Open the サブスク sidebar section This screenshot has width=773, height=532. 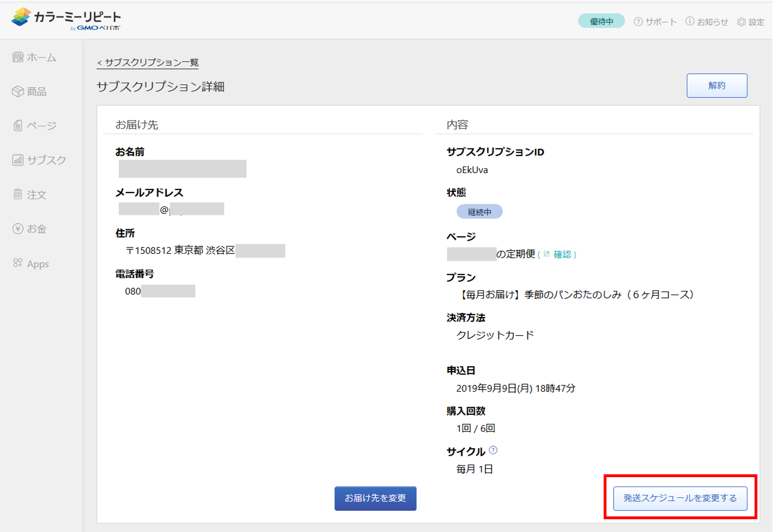pos(39,160)
